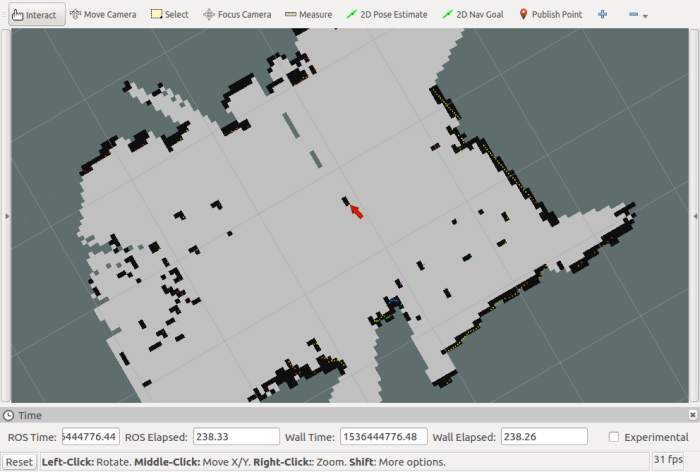
Task: Click the ROS Elapsed value field
Action: (235, 436)
